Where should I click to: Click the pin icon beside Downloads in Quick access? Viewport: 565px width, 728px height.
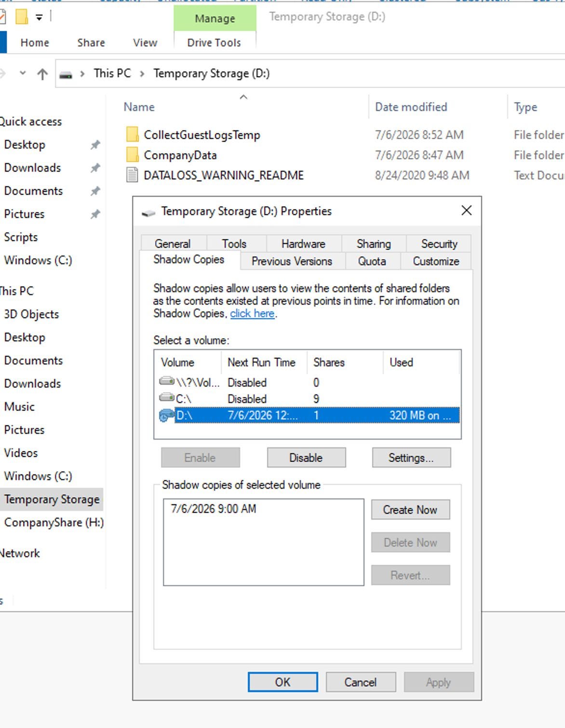(x=95, y=168)
